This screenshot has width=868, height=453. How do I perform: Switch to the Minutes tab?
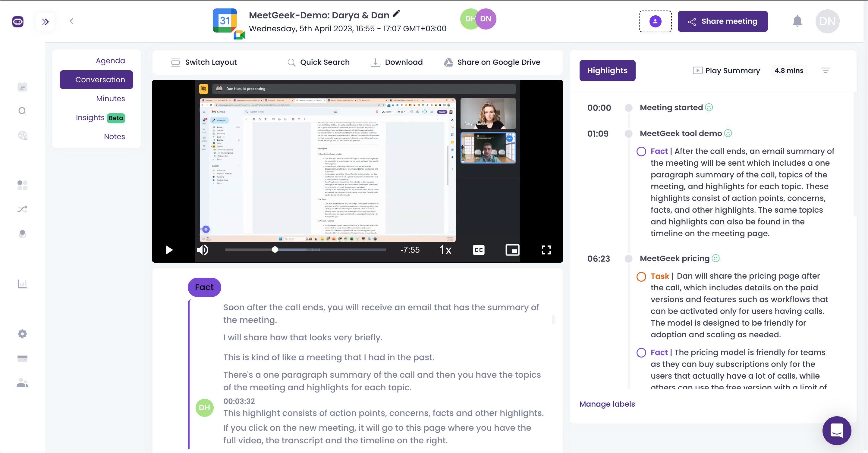110,98
